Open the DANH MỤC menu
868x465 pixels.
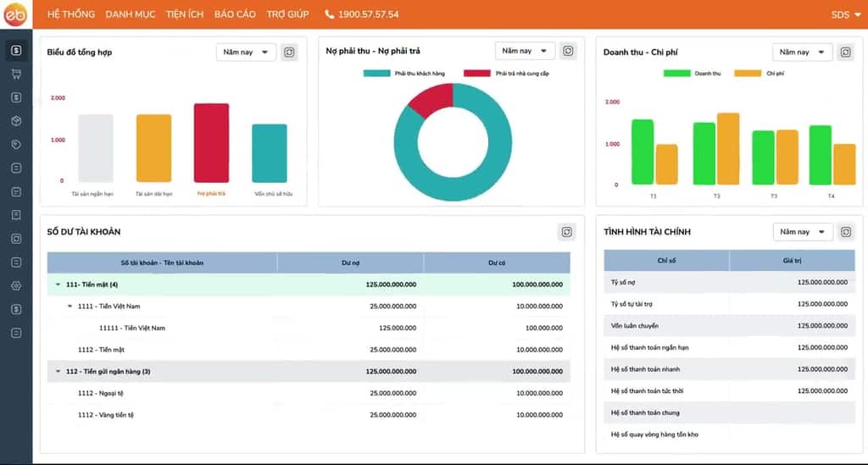pyautogui.click(x=131, y=14)
